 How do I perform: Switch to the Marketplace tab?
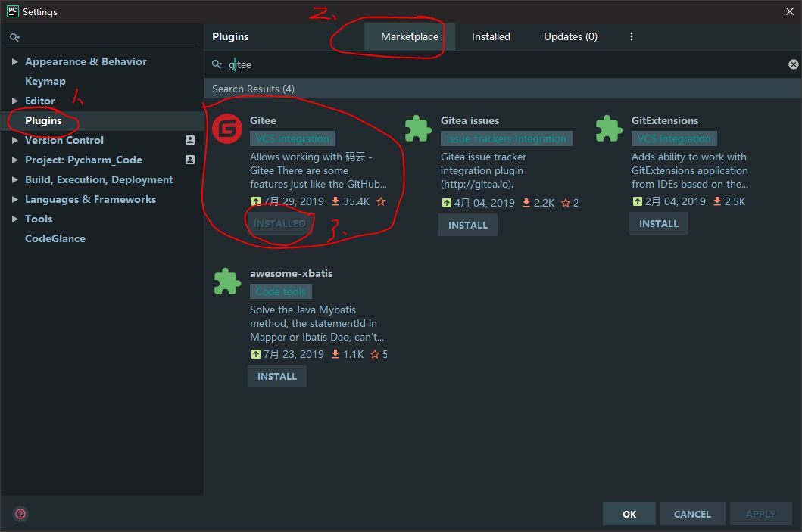pos(409,37)
